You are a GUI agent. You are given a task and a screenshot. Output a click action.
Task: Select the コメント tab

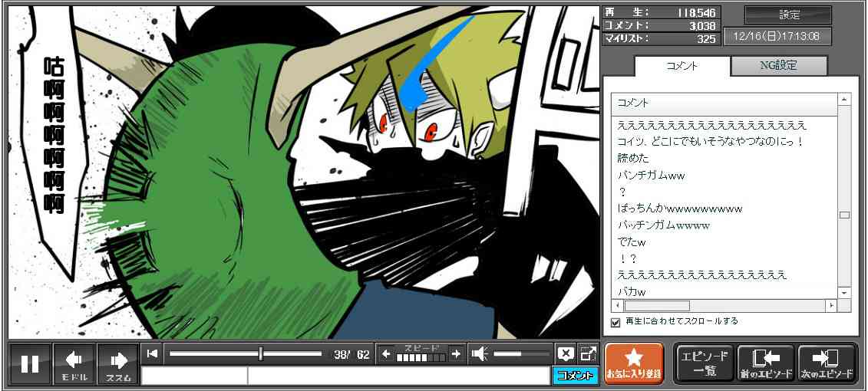pos(682,66)
